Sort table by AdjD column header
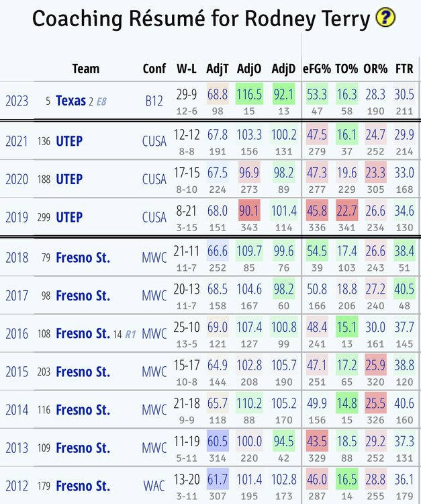 click(x=283, y=69)
